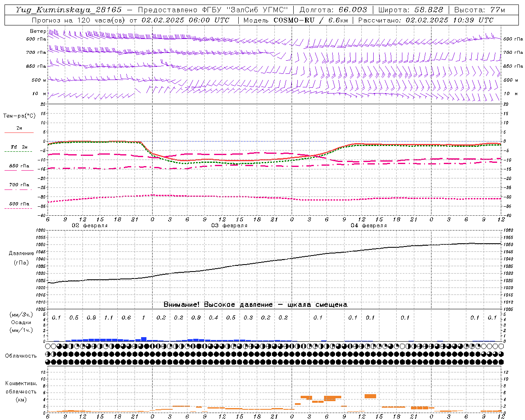Click the "04 февраля" date label
The height and width of the screenshot is (420, 525).
pyautogui.click(x=369, y=226)
